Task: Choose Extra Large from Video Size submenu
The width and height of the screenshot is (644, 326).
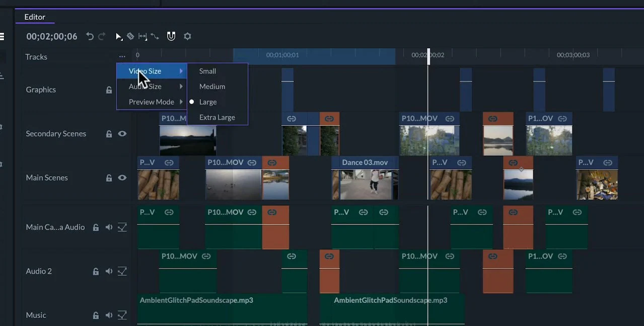Action: tap(217, 117)
